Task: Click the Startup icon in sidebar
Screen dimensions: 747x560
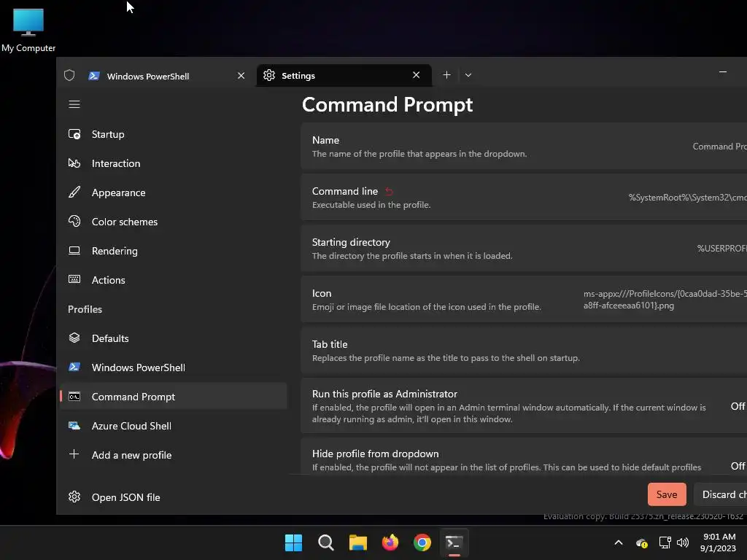Action: coord(74,134)
